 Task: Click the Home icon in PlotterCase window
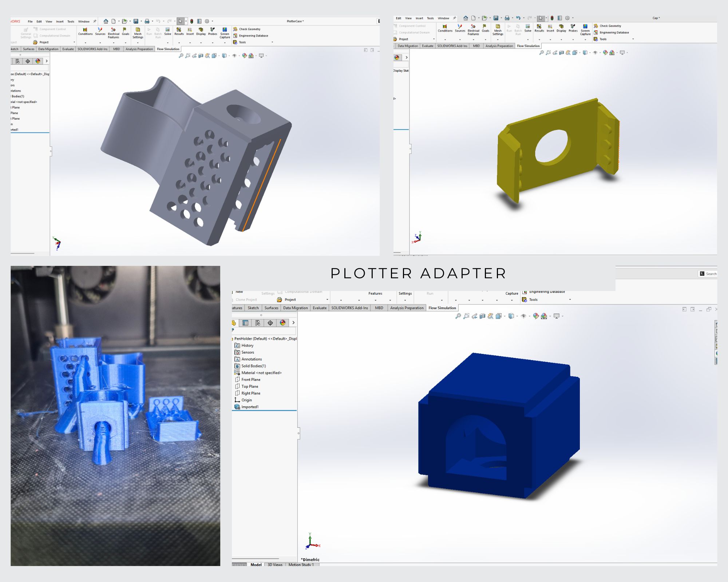click(x=106, y=21)
